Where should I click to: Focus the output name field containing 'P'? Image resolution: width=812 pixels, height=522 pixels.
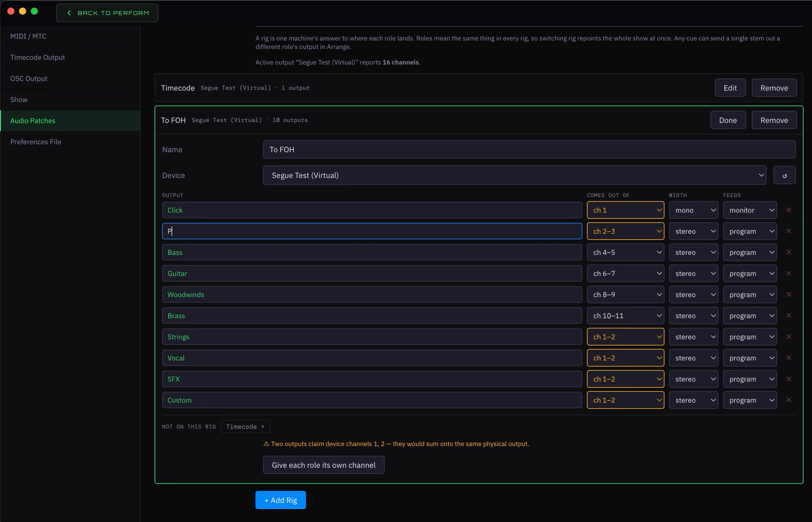click(x=372, y=231)
